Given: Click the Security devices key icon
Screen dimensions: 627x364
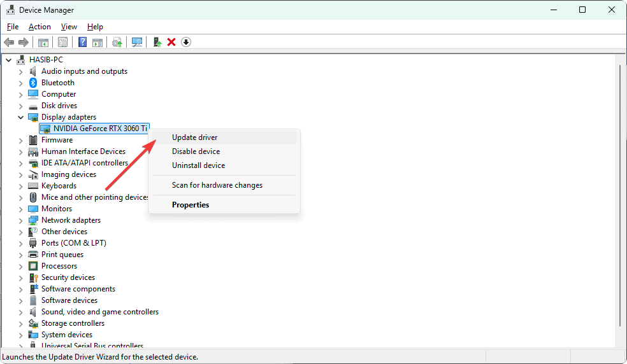Looking at the screenshot, I should (33, 277).
